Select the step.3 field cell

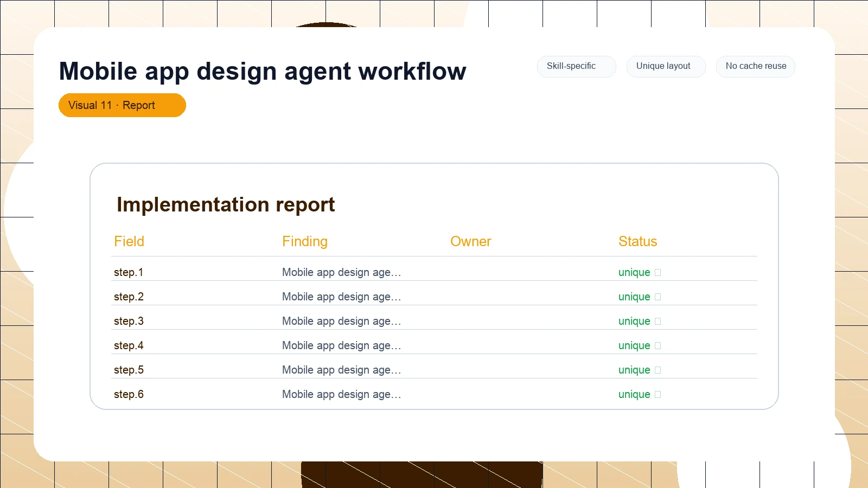tap(129, 321)
